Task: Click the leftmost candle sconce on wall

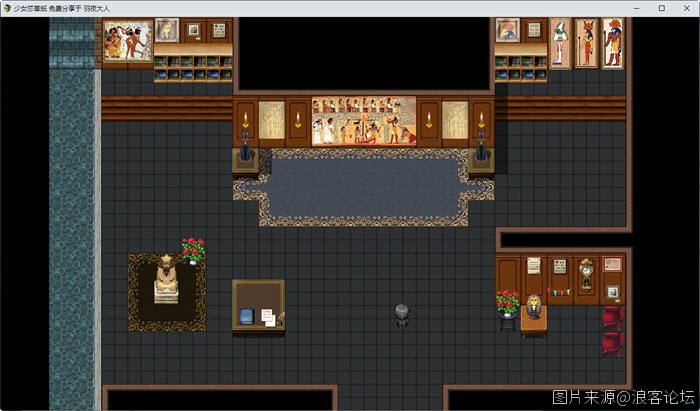Action: (x=245, y=120)
